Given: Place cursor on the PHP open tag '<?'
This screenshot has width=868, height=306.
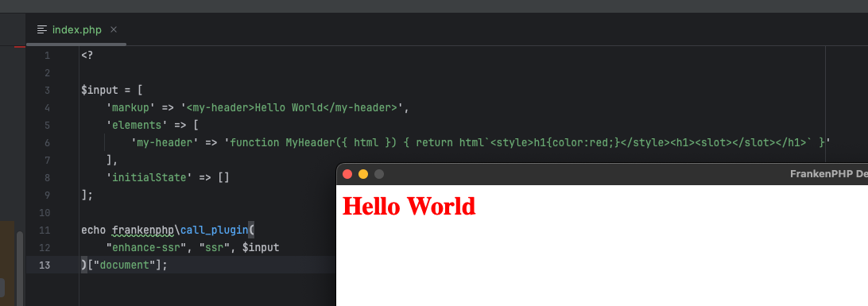Looking at the screenshot, I should [x=87, y=56].
